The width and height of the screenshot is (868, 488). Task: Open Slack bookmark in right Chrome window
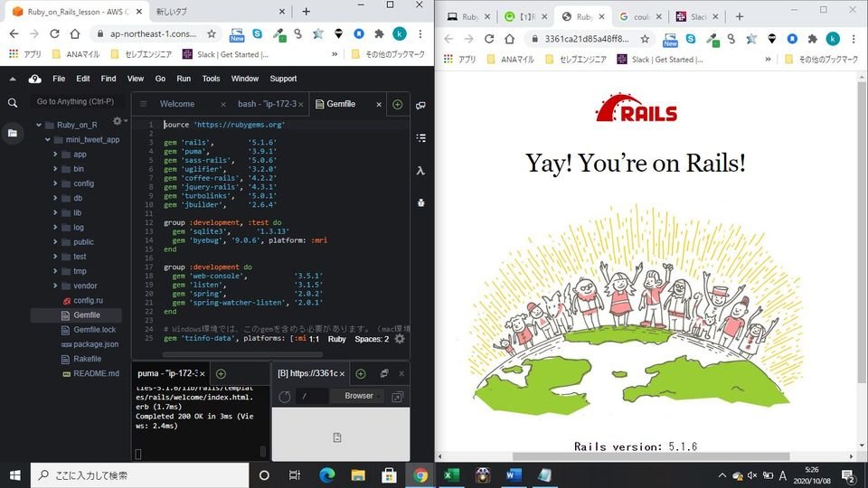pos(660,60)
